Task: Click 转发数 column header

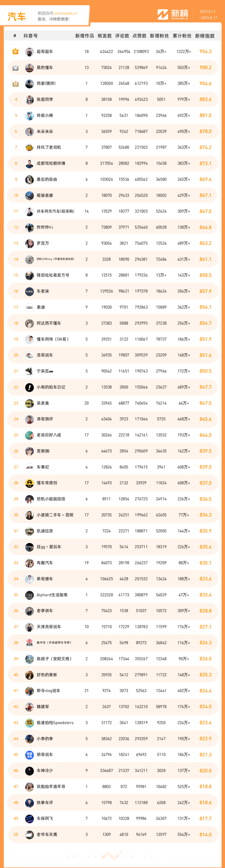Action: point(105,36)
